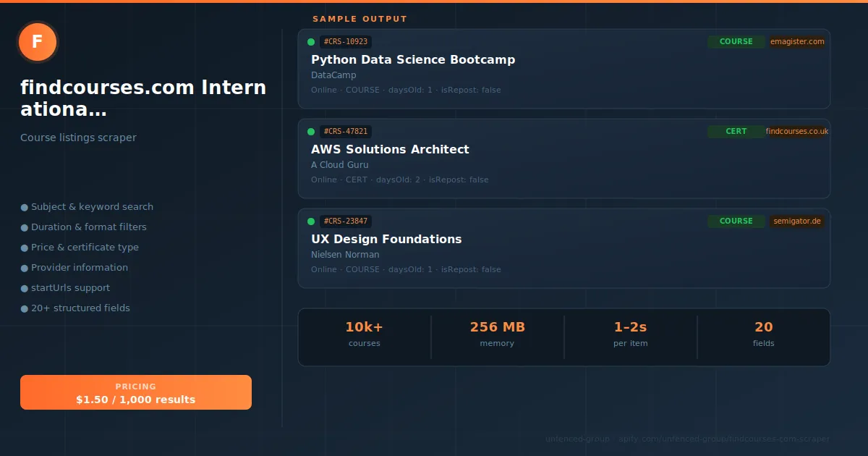Click the green status dot beside #CRS-47821
The image size is (868, 456).
(x=311, y=132)
